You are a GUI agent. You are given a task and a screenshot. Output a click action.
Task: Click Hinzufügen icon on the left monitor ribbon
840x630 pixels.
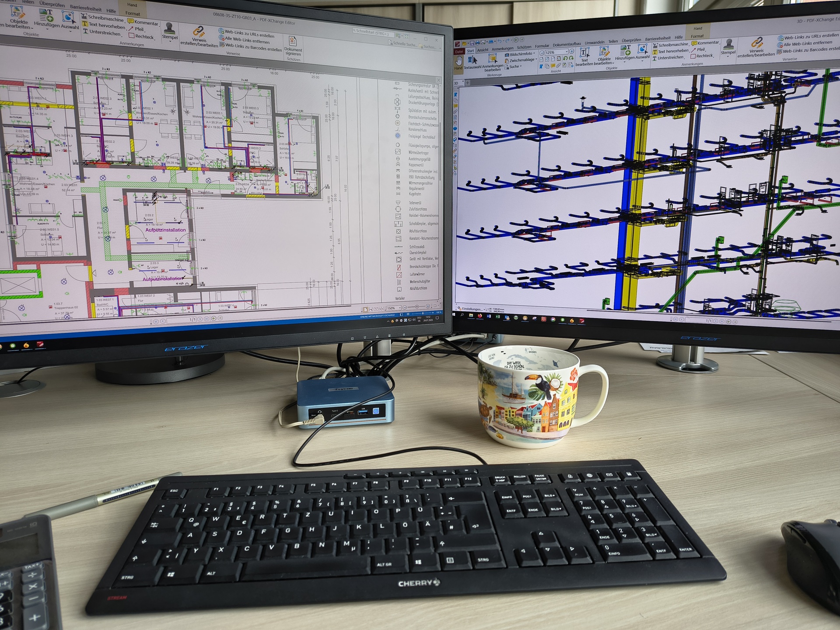pyautogui.click(x=47, y=19)
